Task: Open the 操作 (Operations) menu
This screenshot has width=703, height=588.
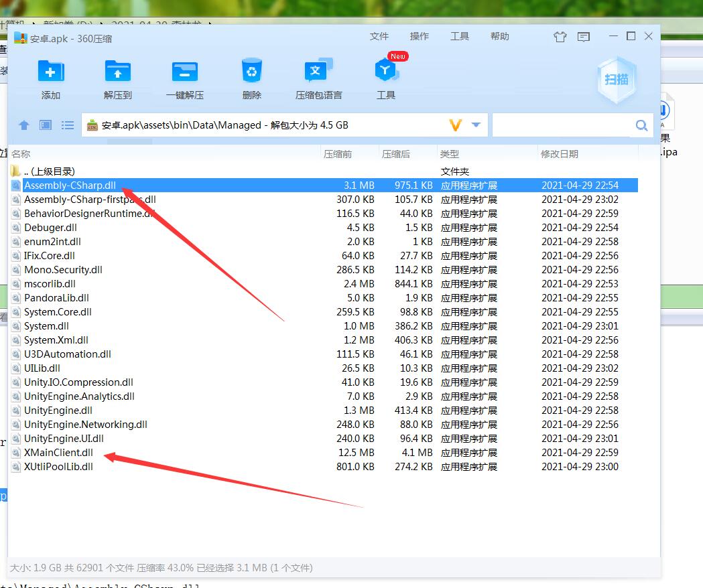Action: (x=420, y=36)
